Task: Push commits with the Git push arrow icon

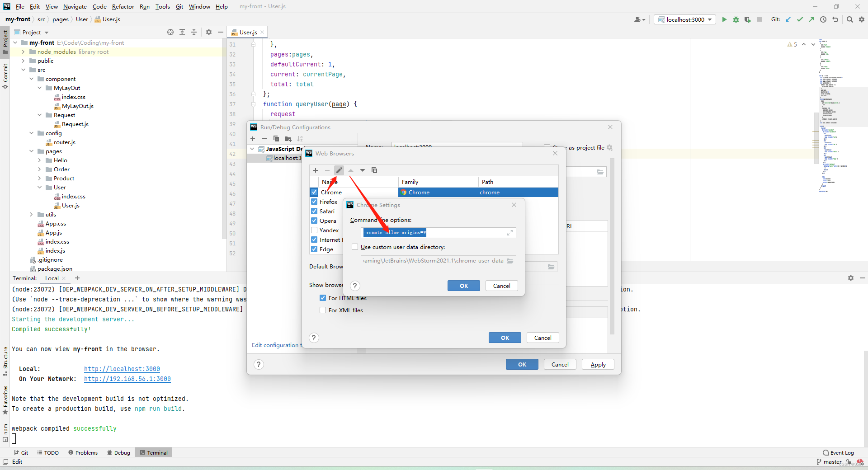Action: point(812,19)
